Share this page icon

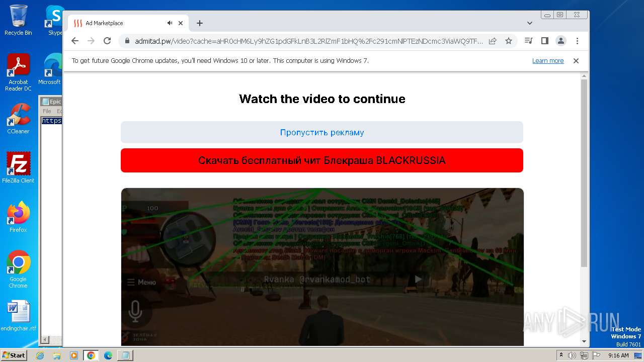click(493, 41)
